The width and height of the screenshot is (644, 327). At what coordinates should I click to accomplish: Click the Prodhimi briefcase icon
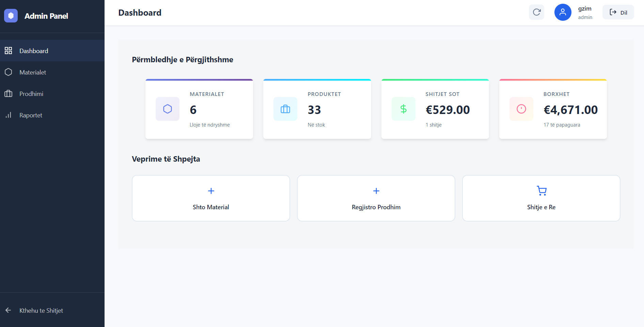(x=9, y=94)
